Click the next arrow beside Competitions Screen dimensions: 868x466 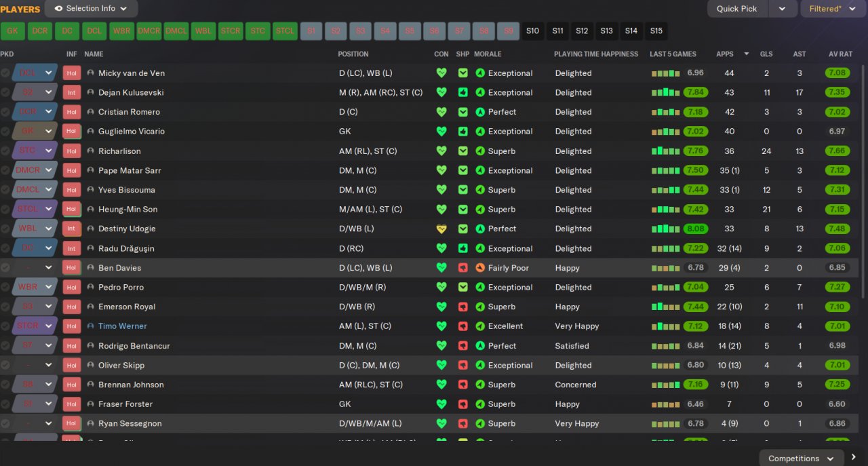point(854,457)
